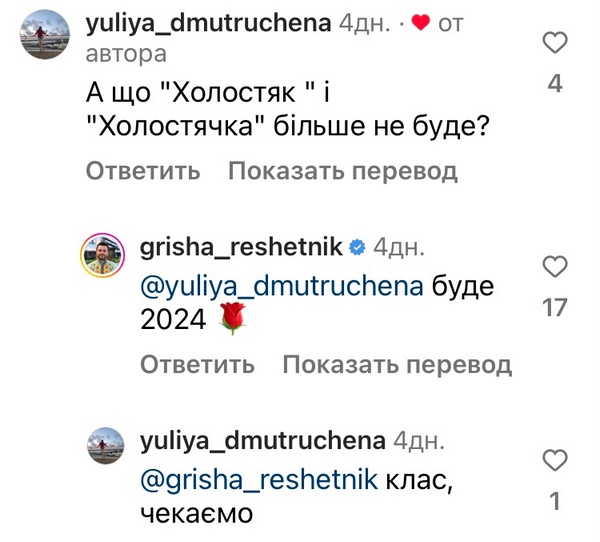Screen dimensions: 600x542
Task: Open the grisha_reshetnik username link
Action: [242, 246]
